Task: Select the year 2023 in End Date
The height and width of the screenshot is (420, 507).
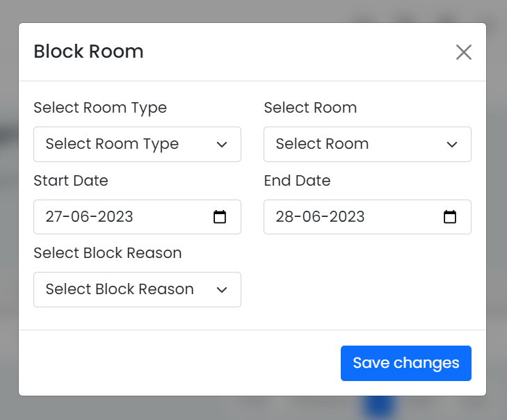Action: [x=347, y=217]
